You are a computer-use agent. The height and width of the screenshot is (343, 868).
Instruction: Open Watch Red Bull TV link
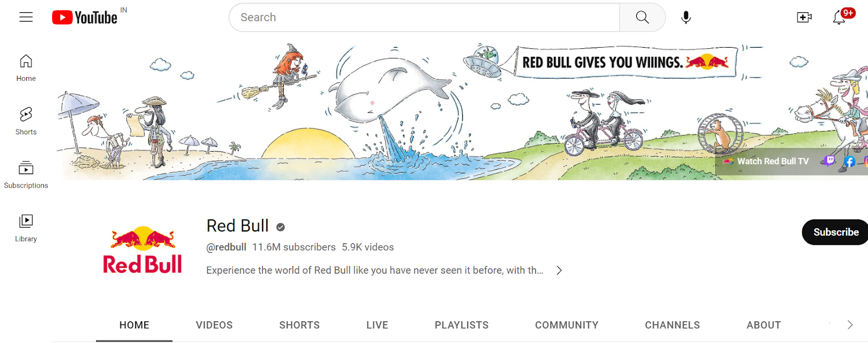pyautogui.click(x=766, y=161)
